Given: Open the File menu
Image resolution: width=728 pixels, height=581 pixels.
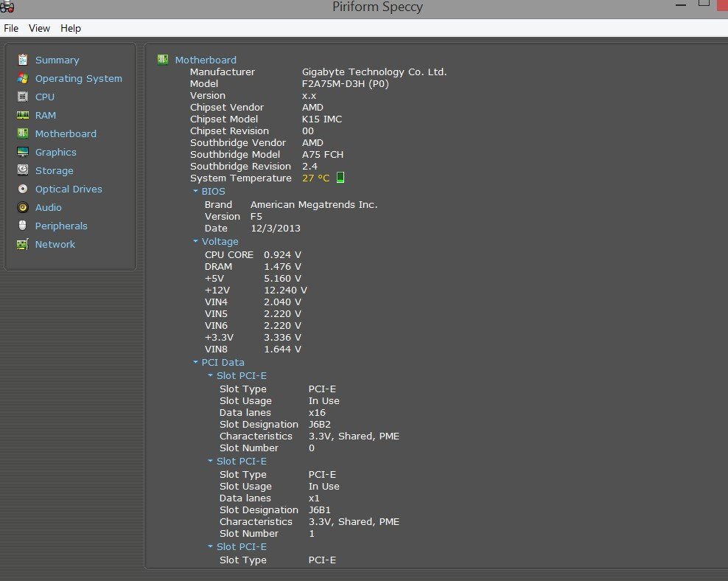Looking at the screenshot, I should [x=11, y=28].
